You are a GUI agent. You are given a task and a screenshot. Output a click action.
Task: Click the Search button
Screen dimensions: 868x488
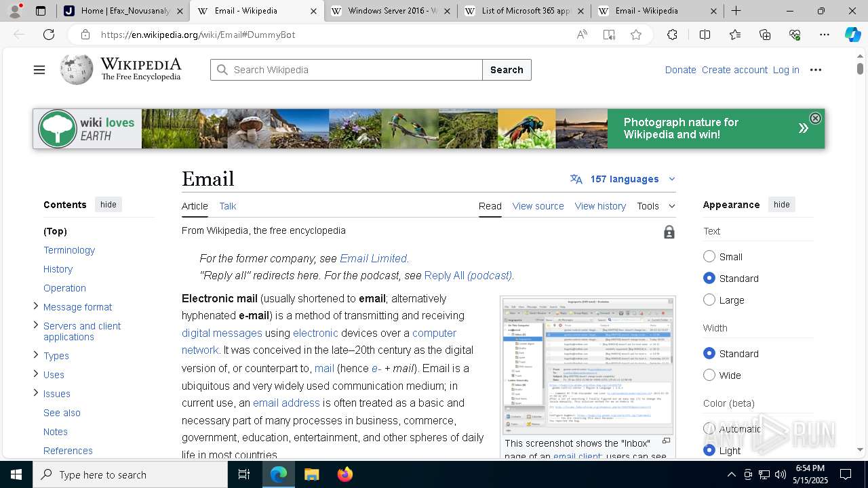[x=507, y=70]
